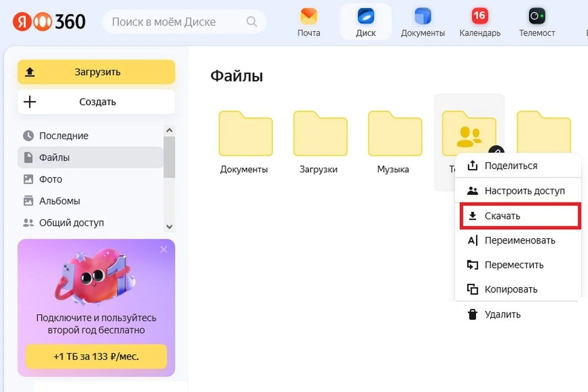Choose Поделиться in context menu
Viewport: 588px width, 392px height.
518,166
